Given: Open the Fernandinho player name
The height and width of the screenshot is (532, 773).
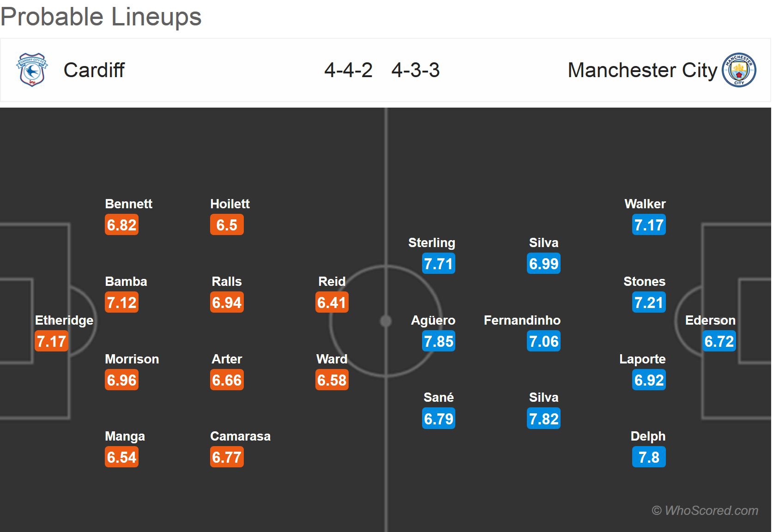Looking at the screenshot, I should (522, 320).
